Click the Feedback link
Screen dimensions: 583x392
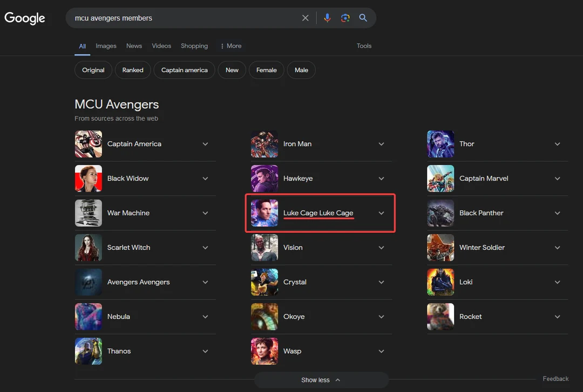[555, 379]
